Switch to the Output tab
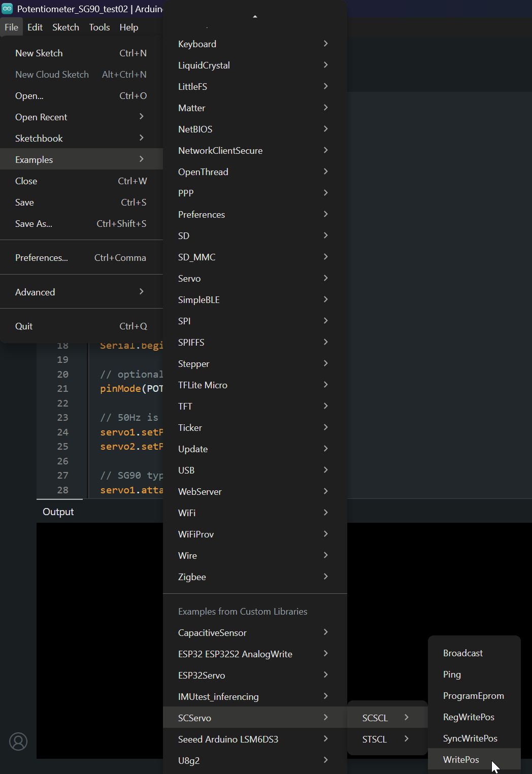This screenshot has width=532, height=774. click(x=58, y=512)
